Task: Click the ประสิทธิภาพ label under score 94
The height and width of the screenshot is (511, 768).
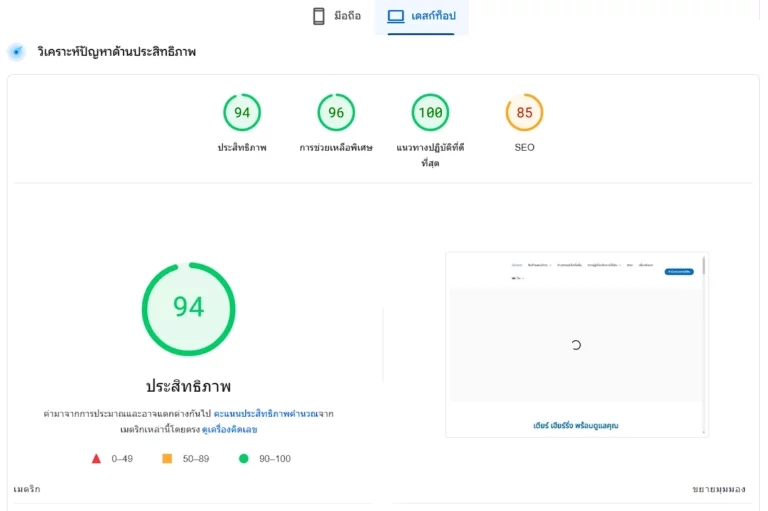Action: tap(242, 147)
